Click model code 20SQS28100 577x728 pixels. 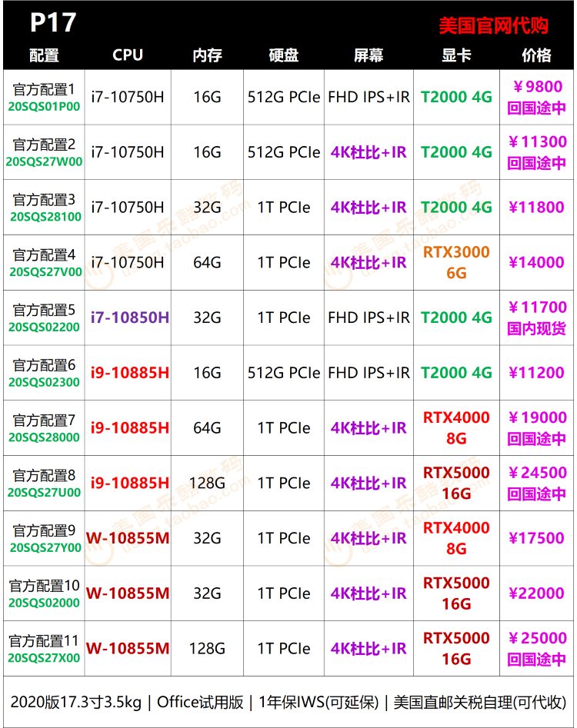tap(45, 217)
